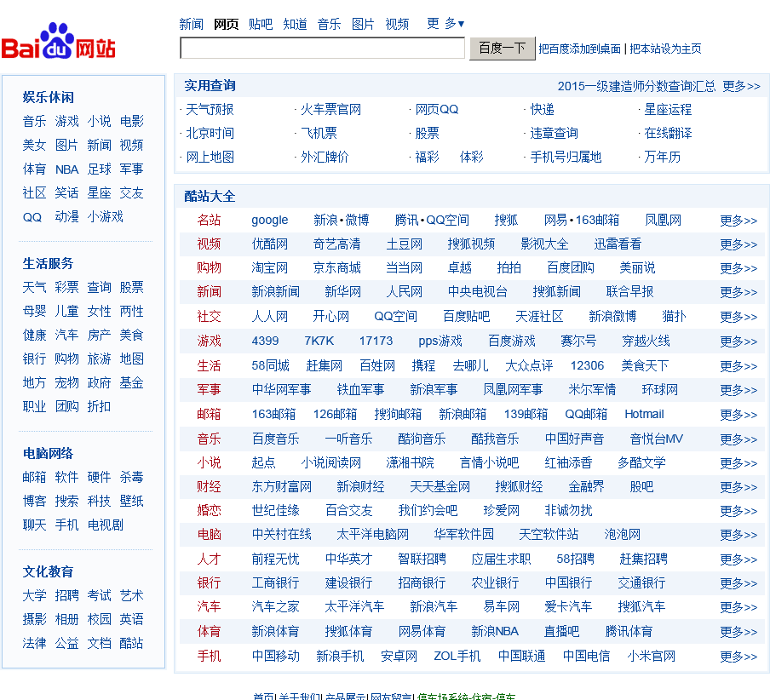Open 中央电视台 news link

(x=477, y=291)
